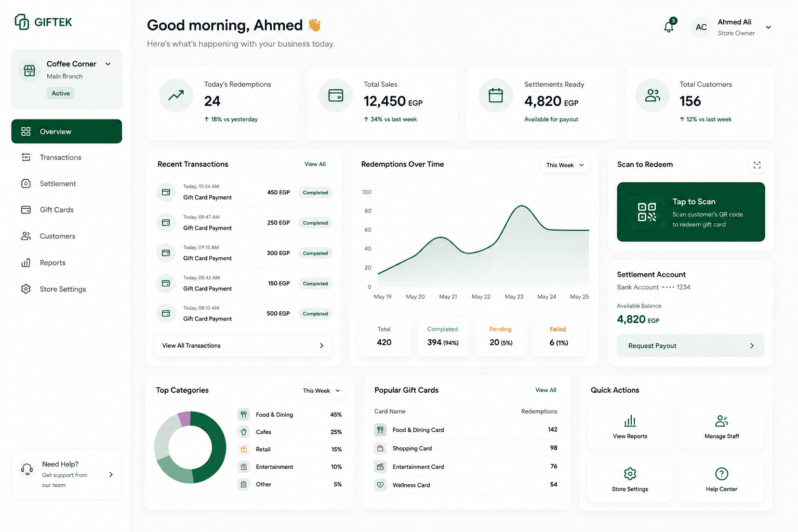798x532 pixels.
Task: Open the notifications bell
Action: pyautogui.click(x=669, y=26)
